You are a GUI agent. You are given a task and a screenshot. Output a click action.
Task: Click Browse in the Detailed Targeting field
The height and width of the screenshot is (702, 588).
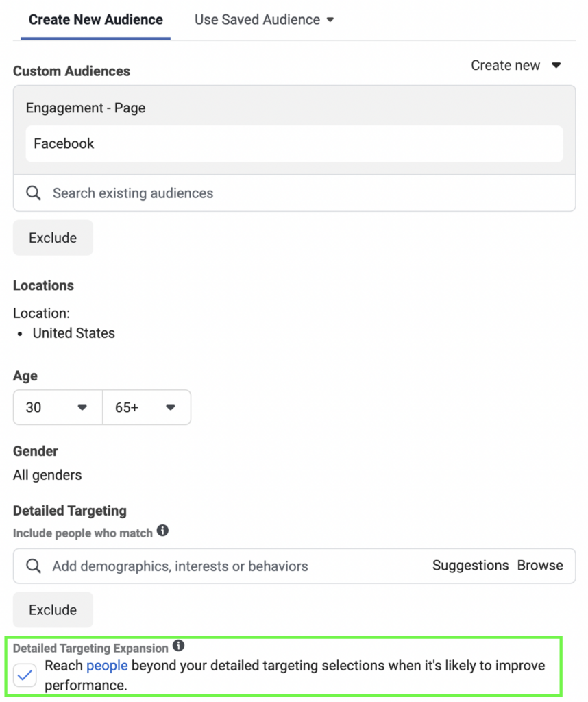(540, 566)
